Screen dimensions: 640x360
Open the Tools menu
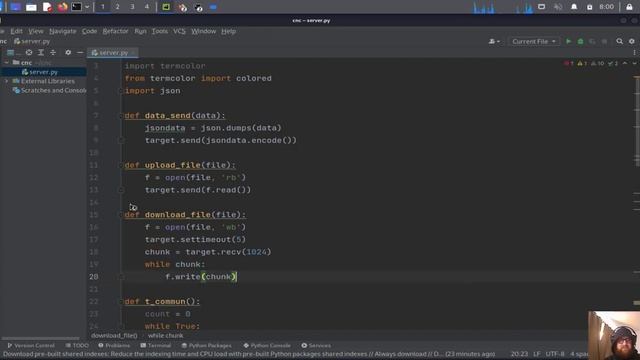(160, 31)
